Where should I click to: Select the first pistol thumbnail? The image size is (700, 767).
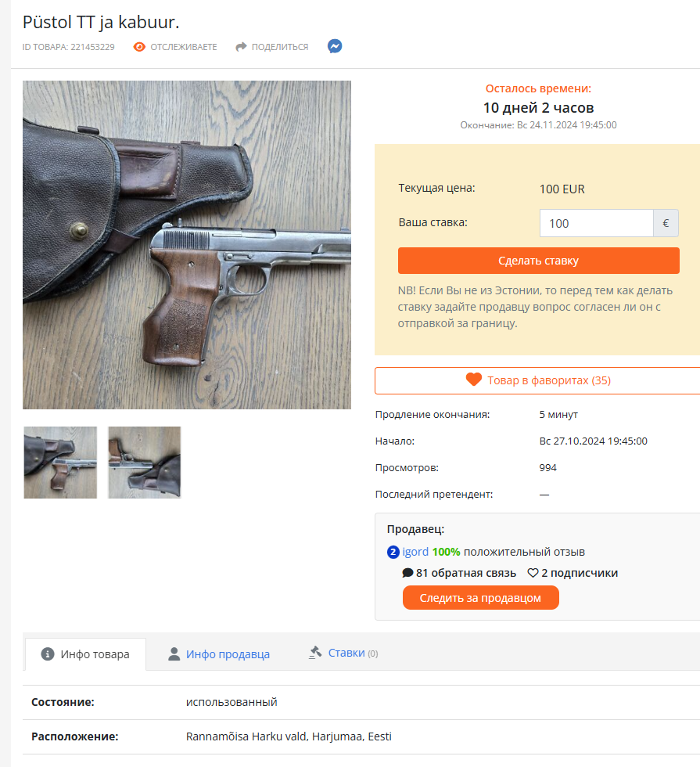(60, 463)
